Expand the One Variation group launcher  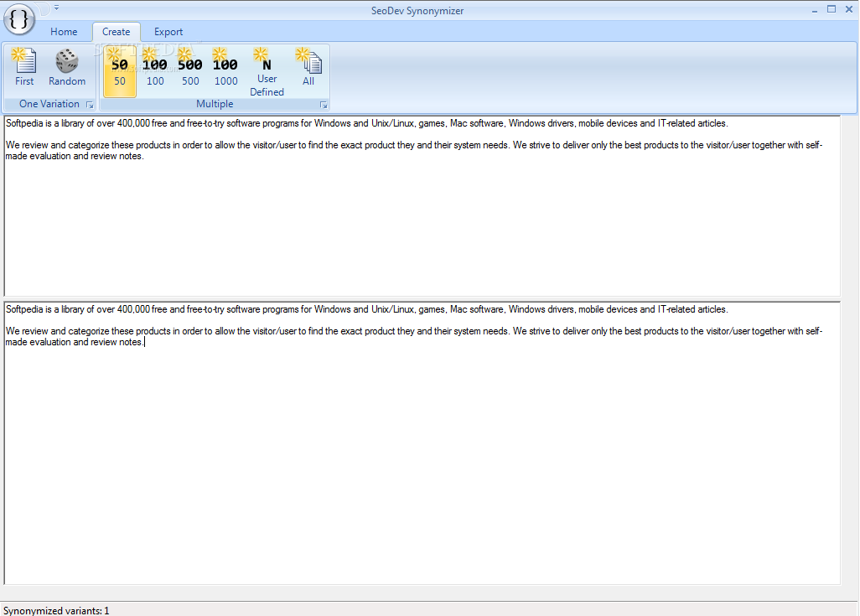90,105
